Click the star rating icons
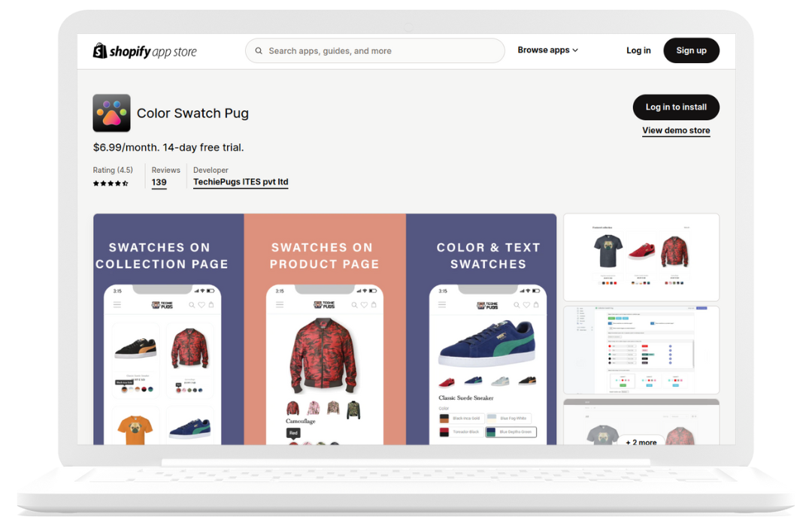 click(111, 183)
